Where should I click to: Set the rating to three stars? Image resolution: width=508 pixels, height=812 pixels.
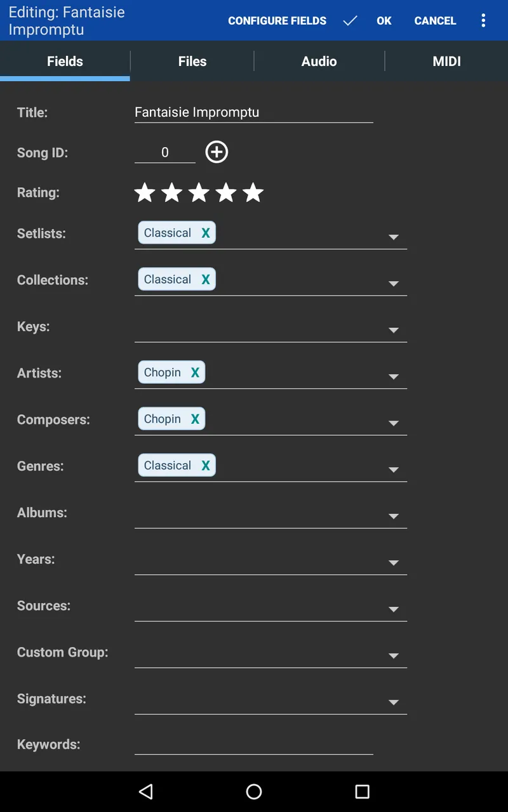click(199, 192)
